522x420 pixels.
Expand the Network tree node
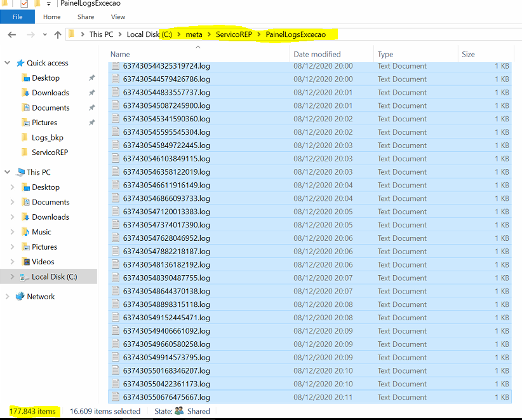click(x=8, y=297)
